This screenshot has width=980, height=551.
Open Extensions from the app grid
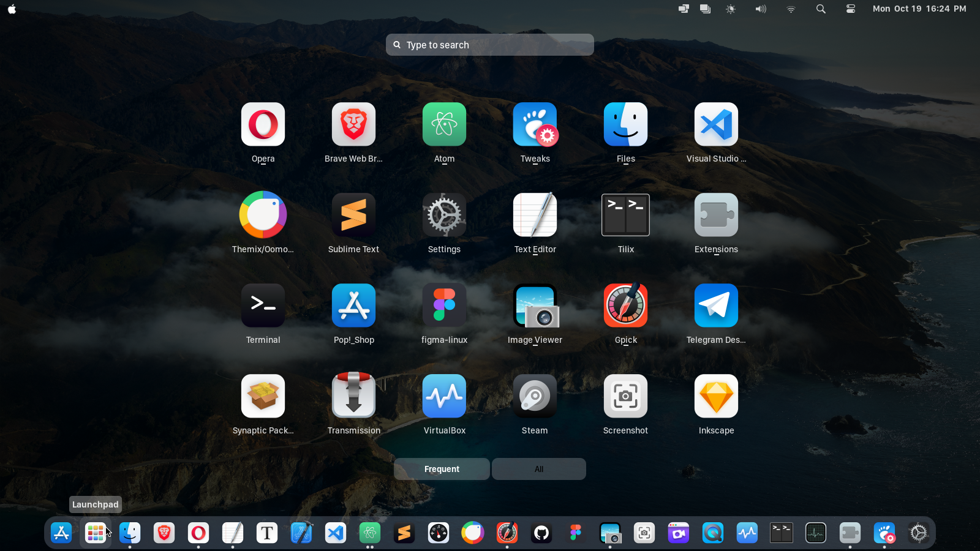716,215
